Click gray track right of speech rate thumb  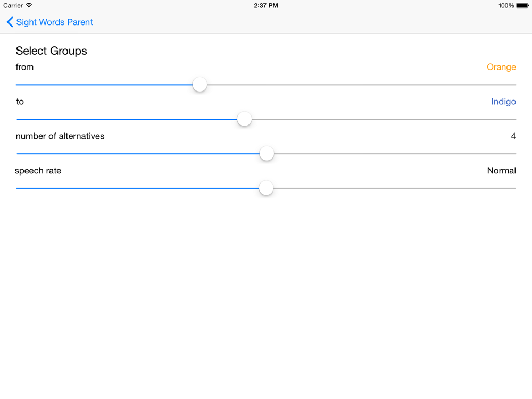point(395,188)
